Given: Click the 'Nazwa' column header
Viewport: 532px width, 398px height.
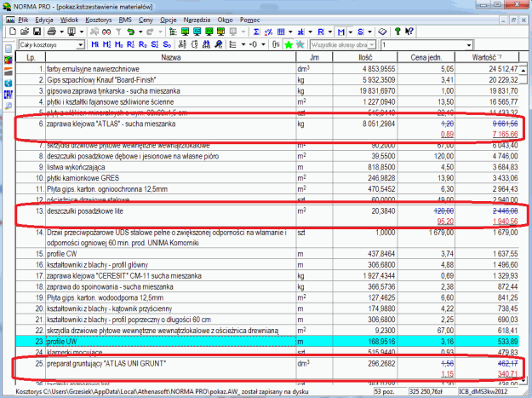Looking at the screenshot, I should click(x=171, y=57).
